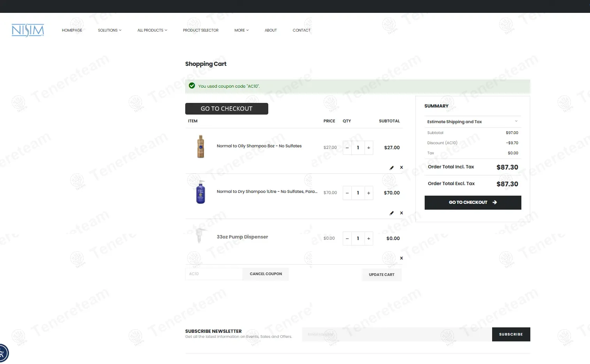The image size is (590, 364).
Task: Decrease quantity of Normal to Dry Shampoo
Action: tap(347, 193)
